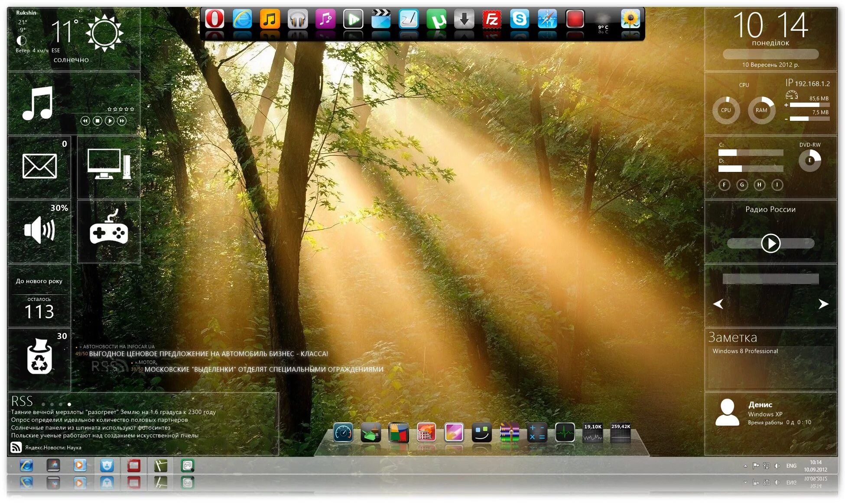Click the speaker volume 30% tile

pyautogui.click(x=39, y=231)
